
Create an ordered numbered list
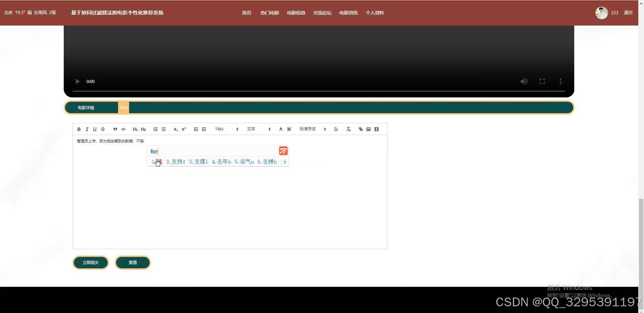pos(155,129)
